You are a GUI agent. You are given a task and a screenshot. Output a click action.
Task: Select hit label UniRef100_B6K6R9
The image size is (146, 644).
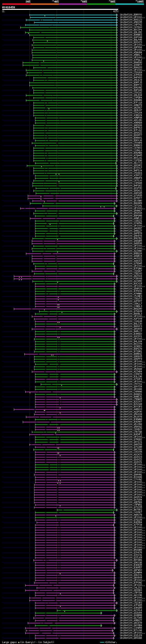coord(131,203)
